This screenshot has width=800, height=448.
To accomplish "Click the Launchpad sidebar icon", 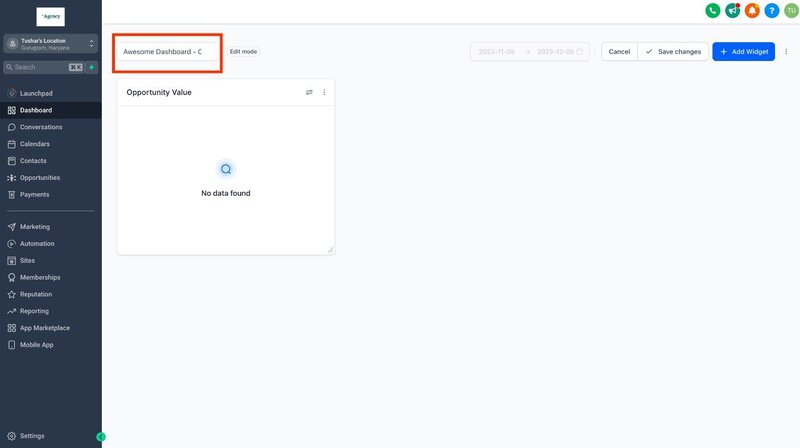I will pyautogui.click(x=12, y=93).
